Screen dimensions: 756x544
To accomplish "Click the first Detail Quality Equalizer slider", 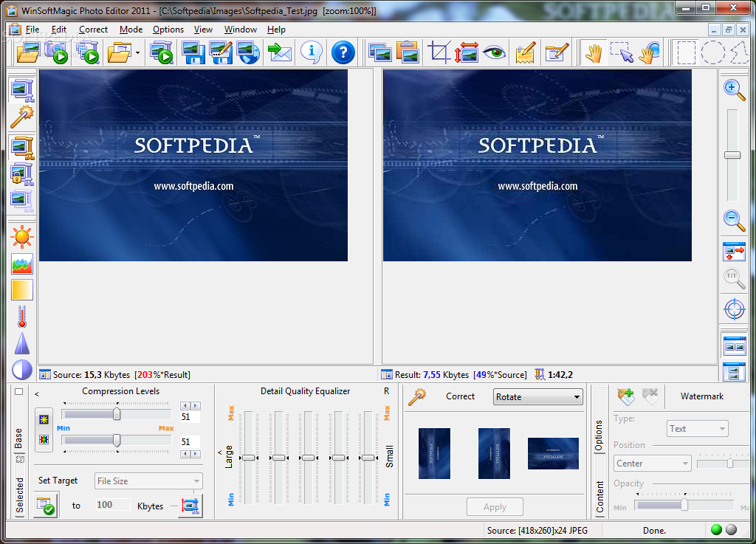I will tap(248, 458).
